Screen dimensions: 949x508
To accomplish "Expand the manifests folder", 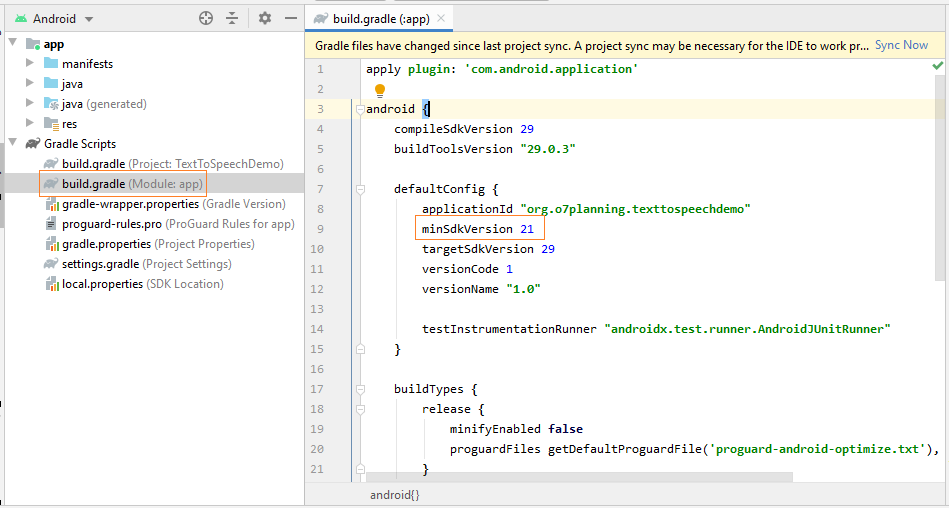I will 30,63.
